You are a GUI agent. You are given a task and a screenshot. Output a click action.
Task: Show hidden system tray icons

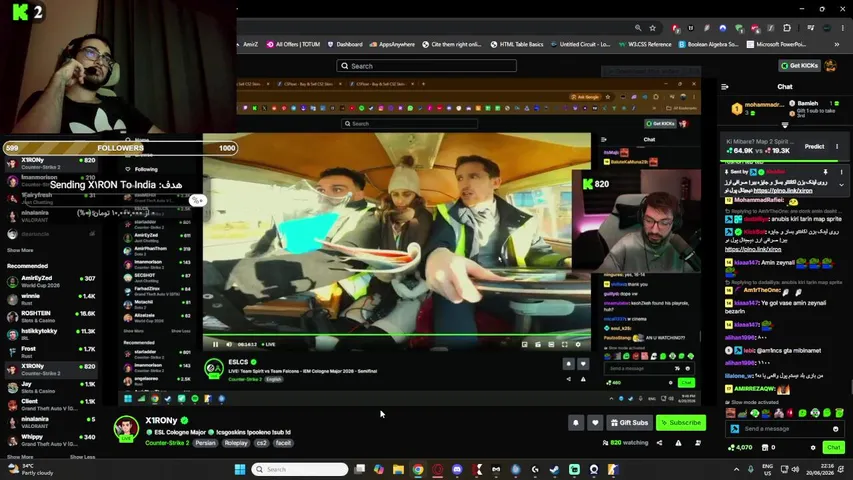[x=736, y=469]
